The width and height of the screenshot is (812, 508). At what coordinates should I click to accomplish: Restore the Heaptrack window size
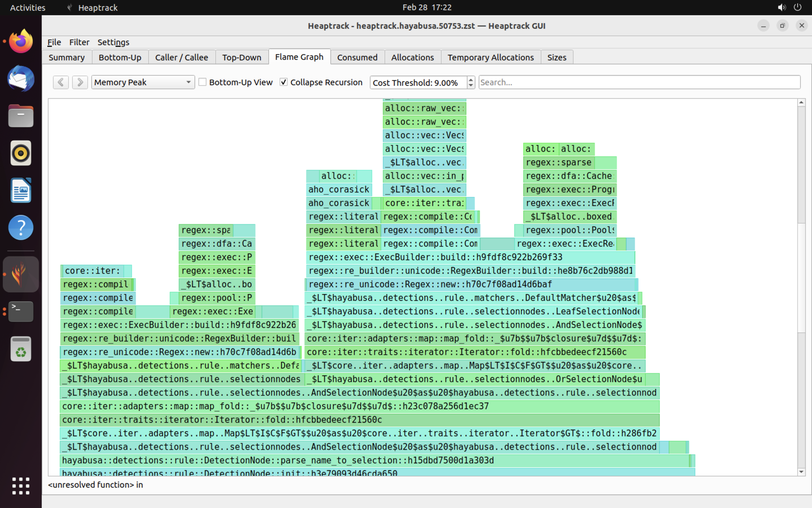point(782,26)
